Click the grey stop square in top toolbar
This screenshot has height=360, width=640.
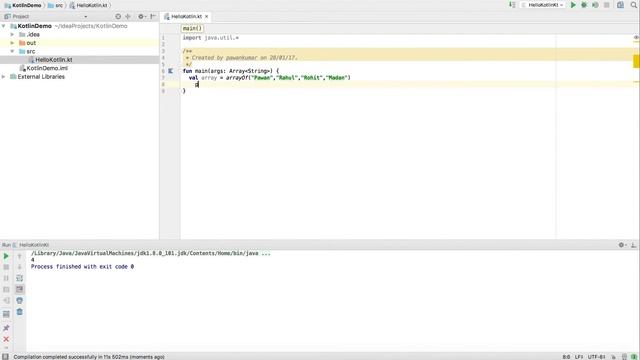point(607,5)
